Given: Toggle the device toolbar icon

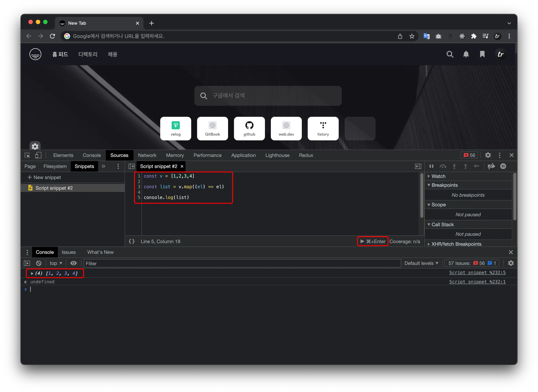Looking at the screenshot, I should pos(38,155).
